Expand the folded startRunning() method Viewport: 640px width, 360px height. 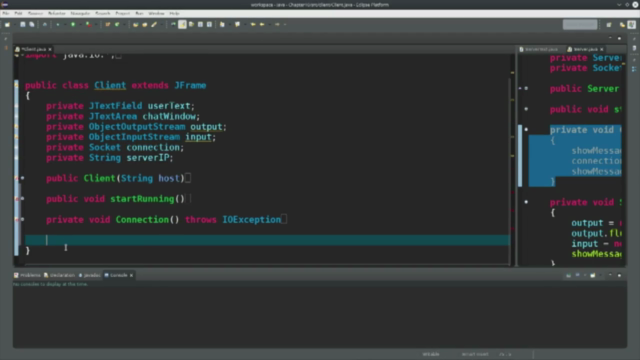tap(22, 198)
